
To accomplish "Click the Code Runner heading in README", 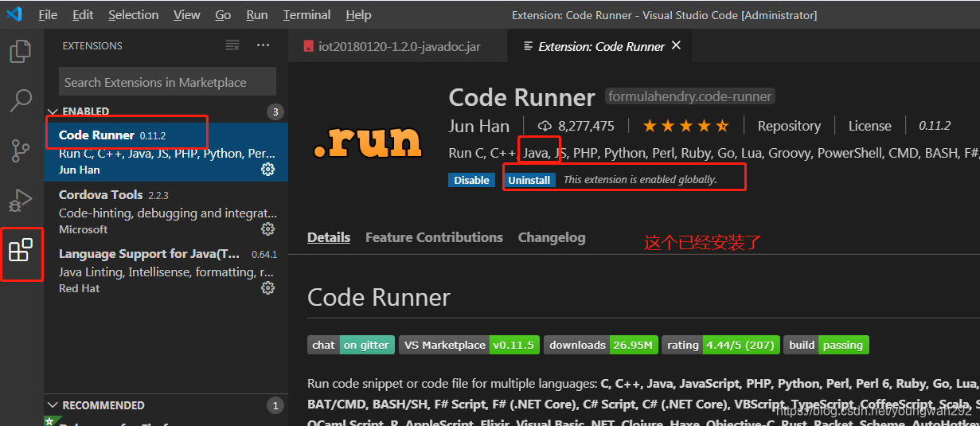I will pos(379,298).
